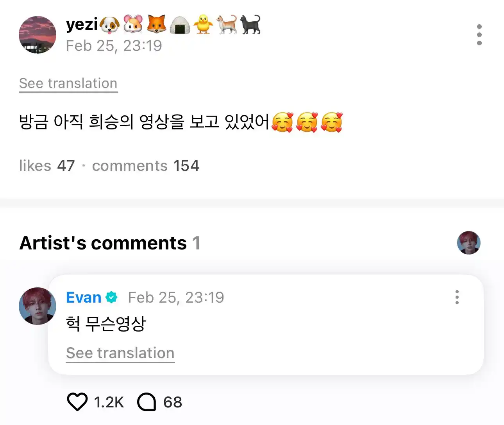Click the 68 replies count

pyautogui.click(x=173, y=402)
